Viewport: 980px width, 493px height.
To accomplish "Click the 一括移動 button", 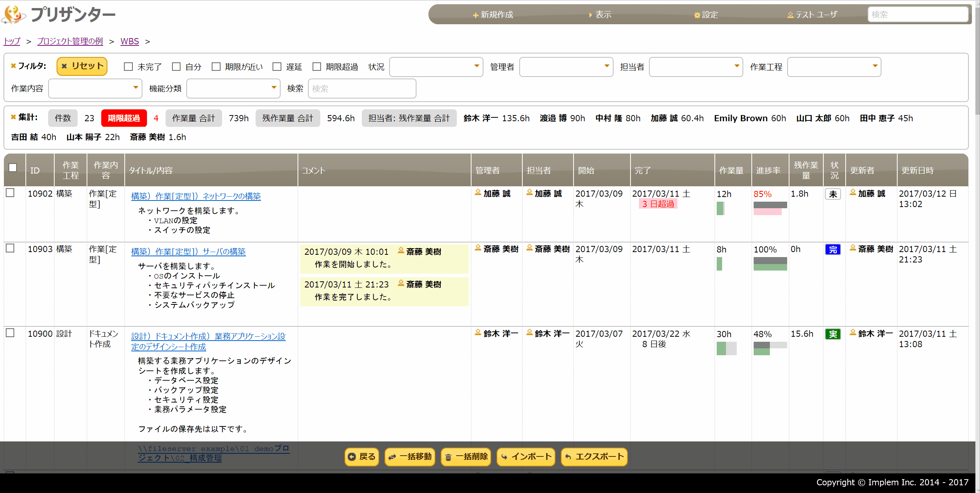I will pyautogui.click(x=410, y=457).
